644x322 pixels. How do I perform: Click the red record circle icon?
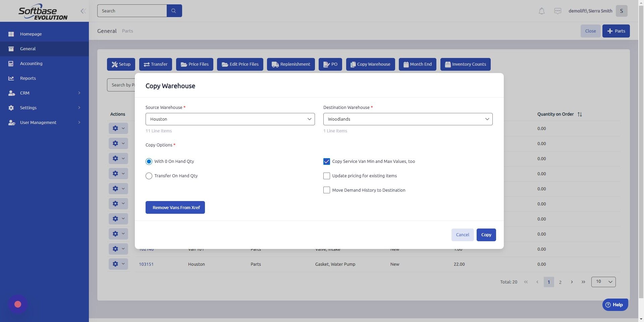coord(18,304)
